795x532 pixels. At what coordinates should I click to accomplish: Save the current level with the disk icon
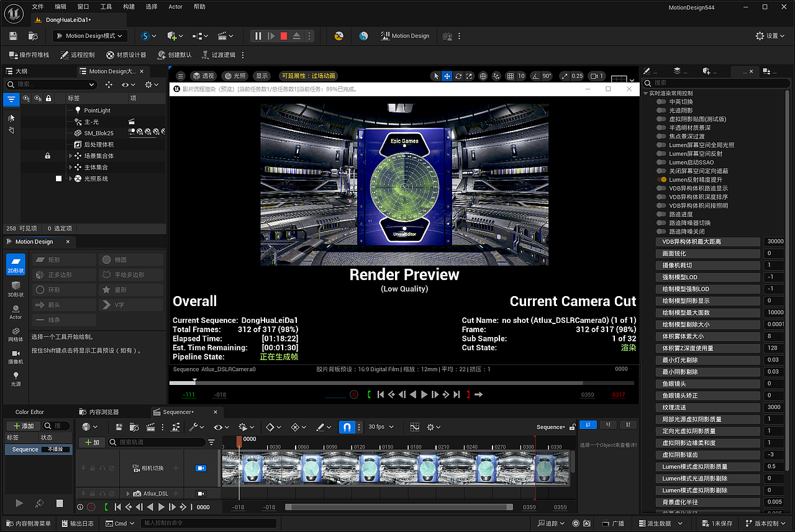pos(13,36)
